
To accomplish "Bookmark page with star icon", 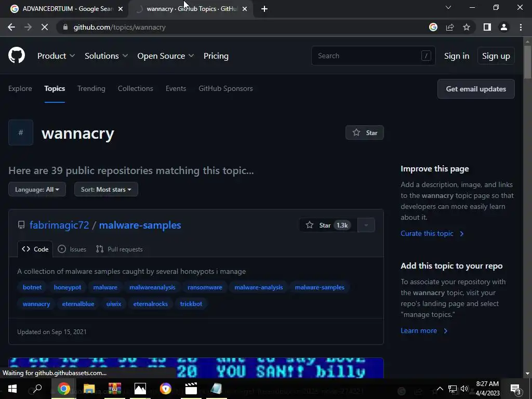I will (x=467, y=27).
